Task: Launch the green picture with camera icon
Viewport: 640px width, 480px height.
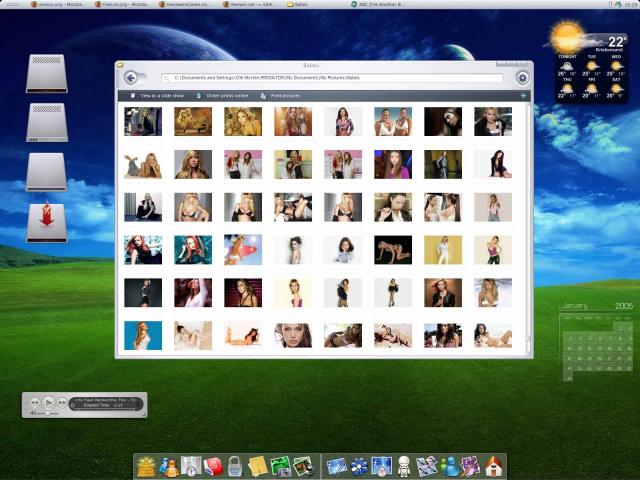Action: point(280,467)
